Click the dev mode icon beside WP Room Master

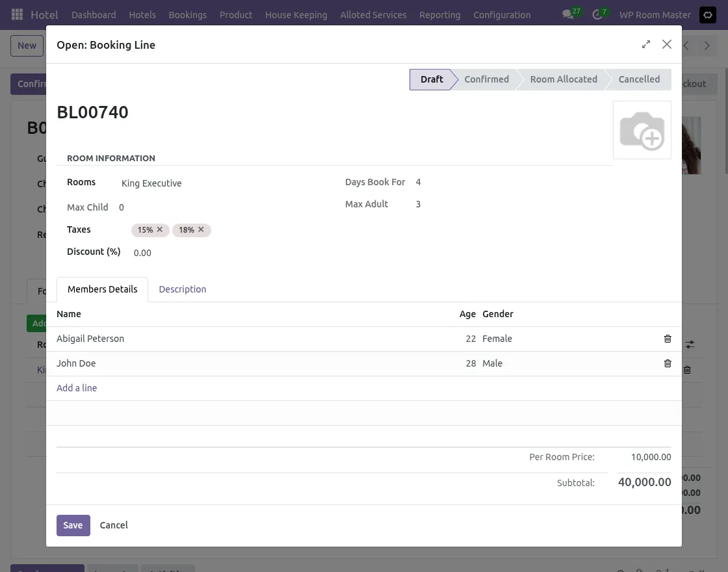[707, 14]
